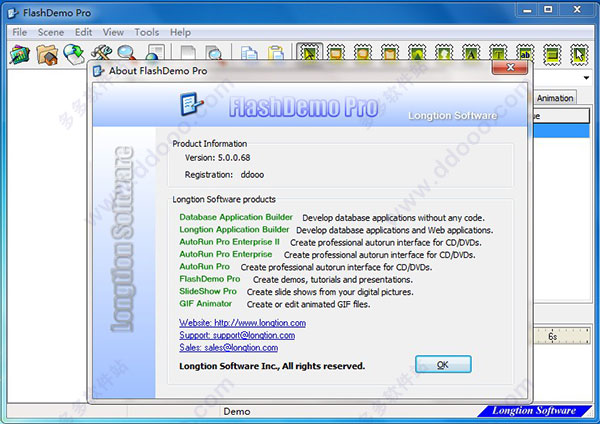Select the horizontal lines stamp tool
600x424 pixels.
point(552,55)
